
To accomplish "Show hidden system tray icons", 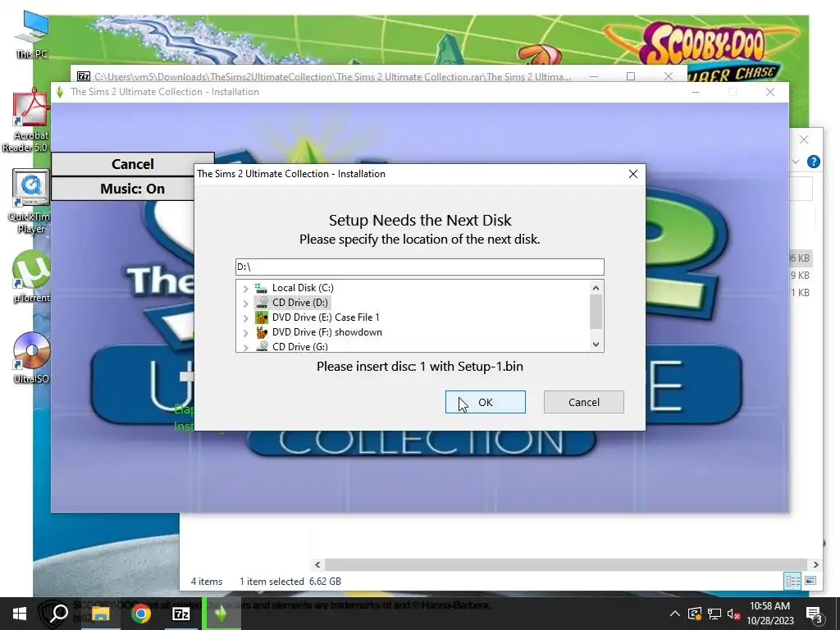I will tap(675, 614).
